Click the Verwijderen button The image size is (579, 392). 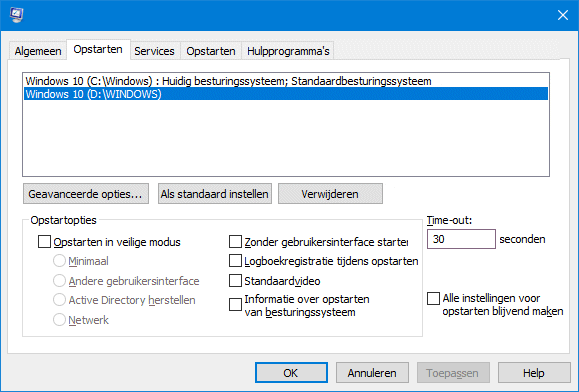pos(330,194)
